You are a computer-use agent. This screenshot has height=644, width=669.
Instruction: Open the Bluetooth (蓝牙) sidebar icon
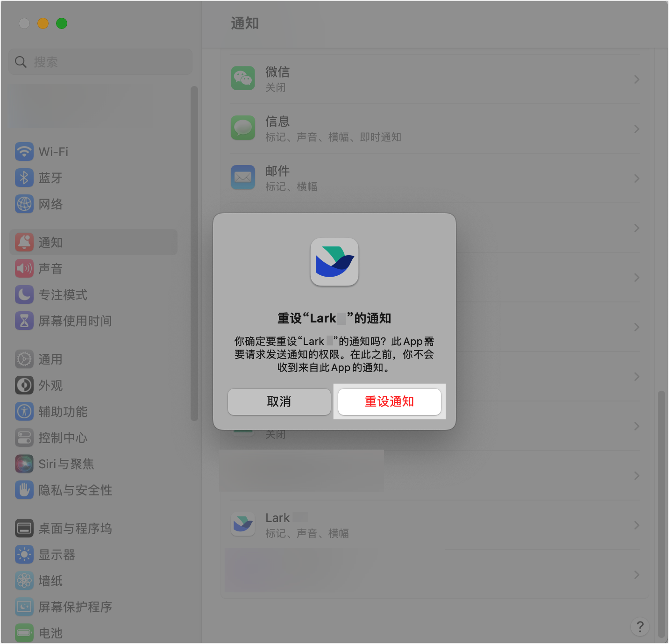24,178
